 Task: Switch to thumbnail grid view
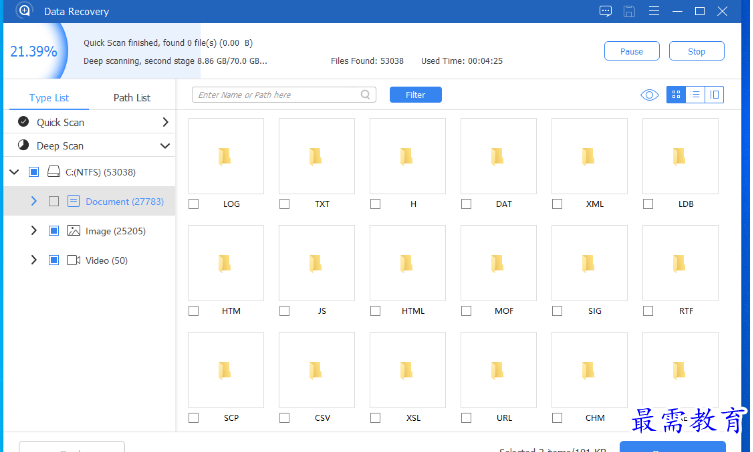[x=676, y=95]
